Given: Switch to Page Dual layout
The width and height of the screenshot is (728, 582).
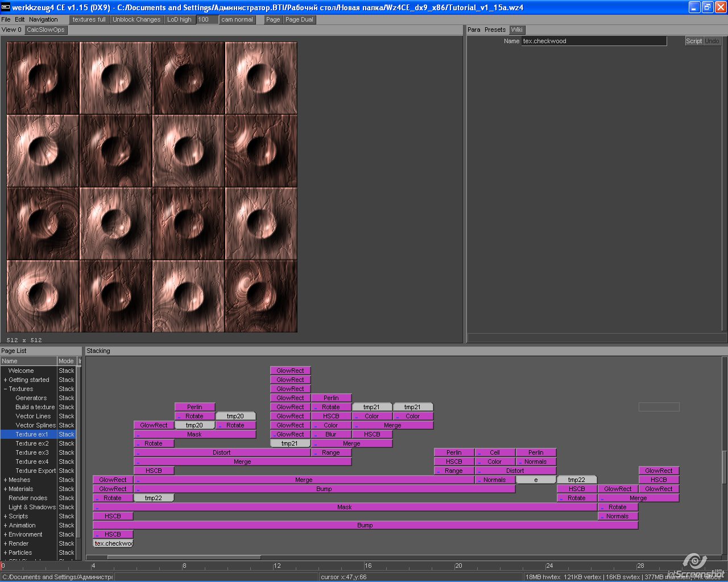Looking at the screenshot, I should point(299,19).
